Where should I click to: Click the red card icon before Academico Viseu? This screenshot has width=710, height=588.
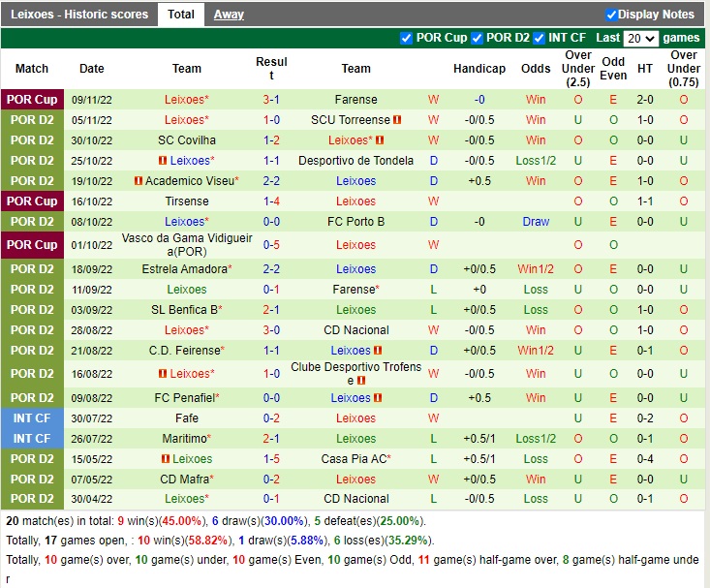[139, 181]
